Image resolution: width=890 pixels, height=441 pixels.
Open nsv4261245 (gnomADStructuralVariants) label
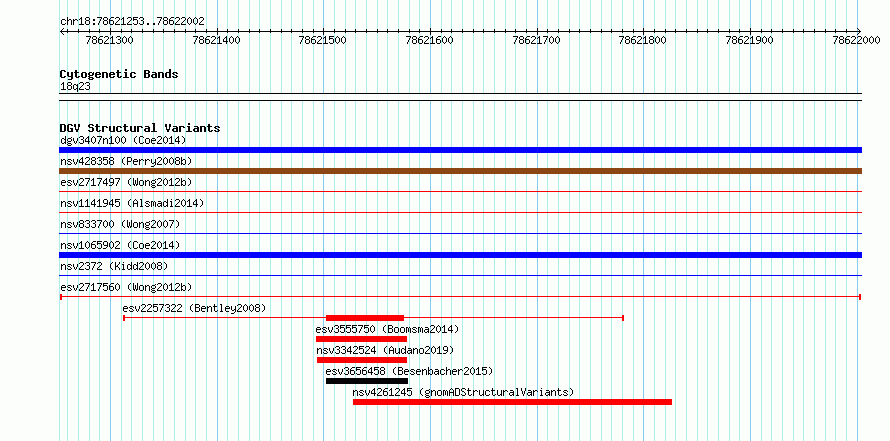coord(463,392)
